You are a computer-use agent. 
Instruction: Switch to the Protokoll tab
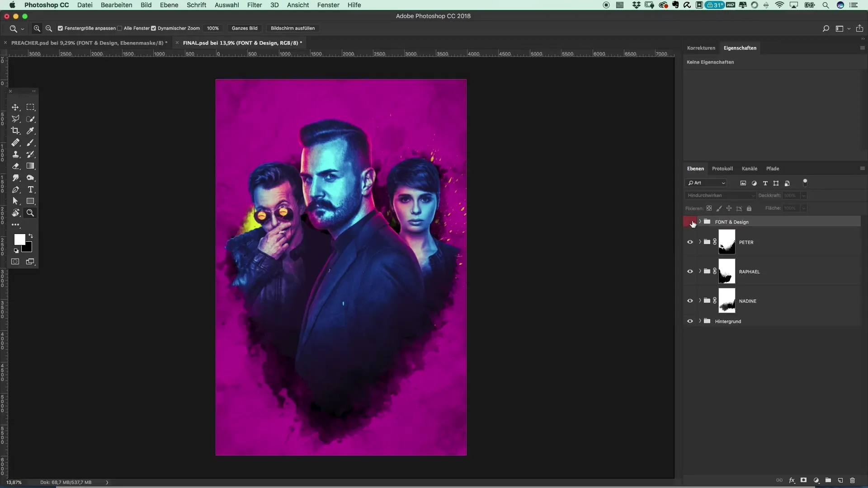point(722,169)
